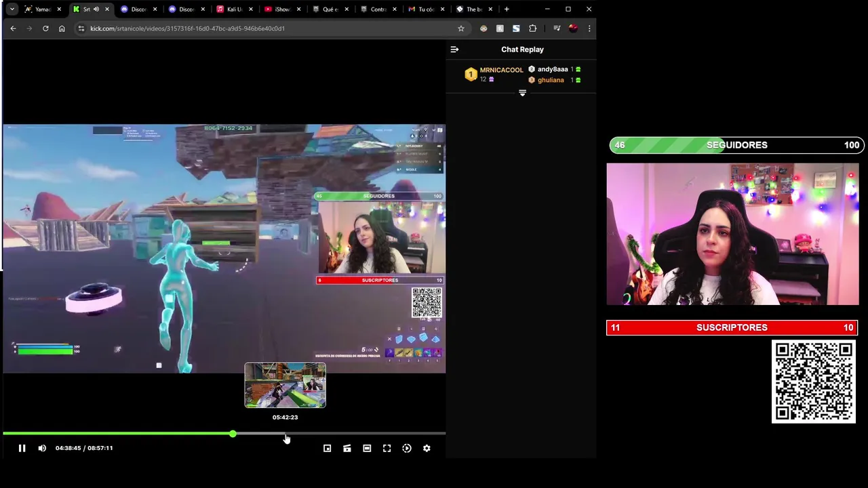
Task: Click the first extension icon after the star
Action: click(x=484, y=28)
